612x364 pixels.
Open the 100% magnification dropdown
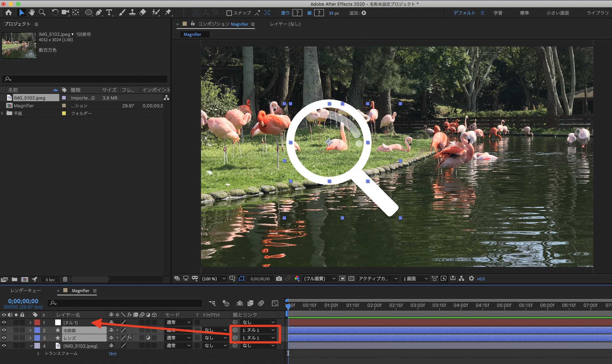214,278
